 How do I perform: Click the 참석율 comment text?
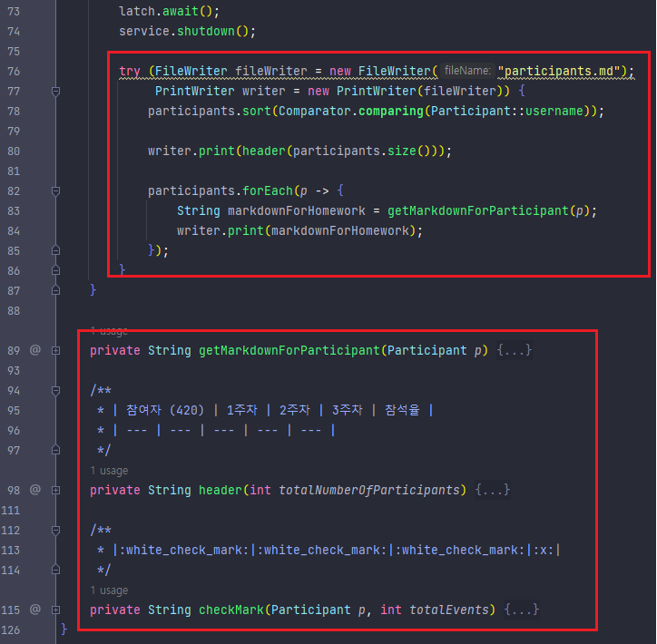click(402, 410)
